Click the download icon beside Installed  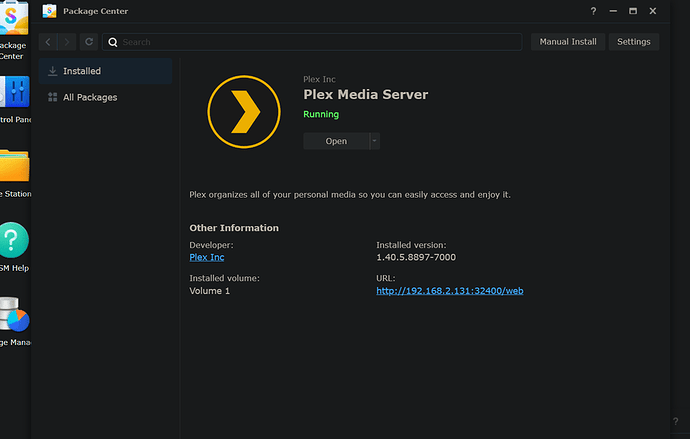(x=52, y=71)
